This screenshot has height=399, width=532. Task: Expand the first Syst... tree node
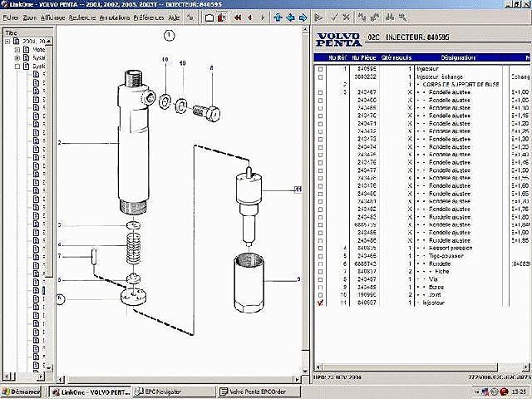tap(17, 58)
